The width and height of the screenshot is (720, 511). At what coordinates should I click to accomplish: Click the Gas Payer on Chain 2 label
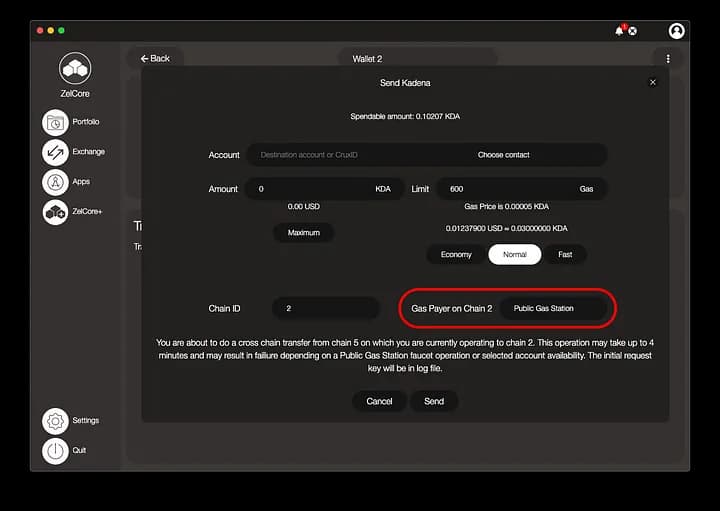[x=451, y=309]
